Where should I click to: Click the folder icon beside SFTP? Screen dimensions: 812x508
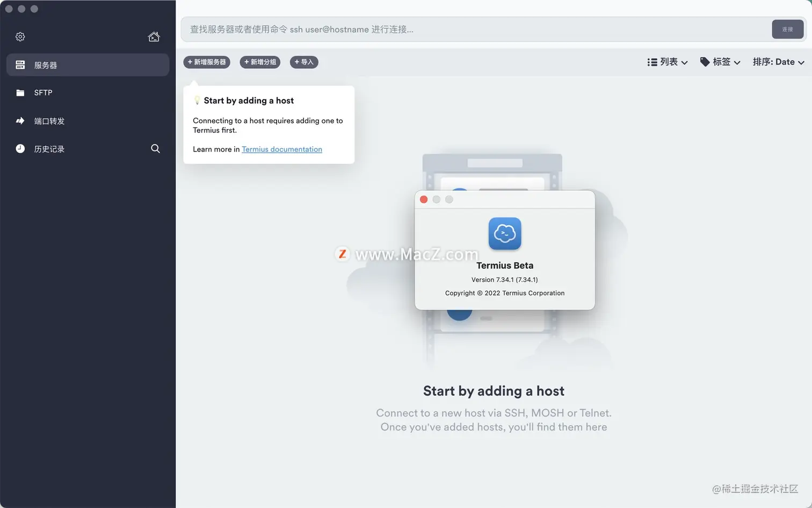[20, 93]
